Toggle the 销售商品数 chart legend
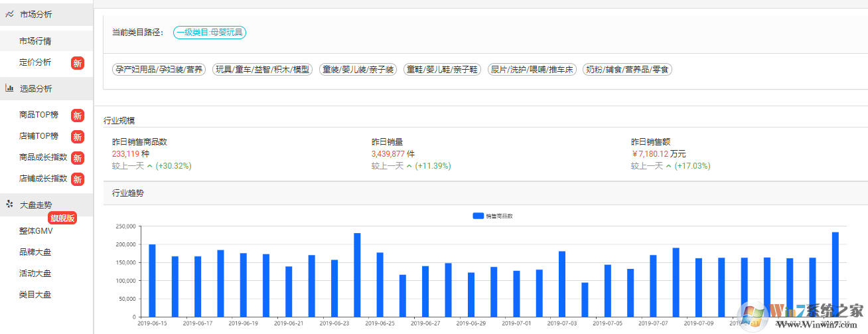868x334 pixels. [492, 216]
